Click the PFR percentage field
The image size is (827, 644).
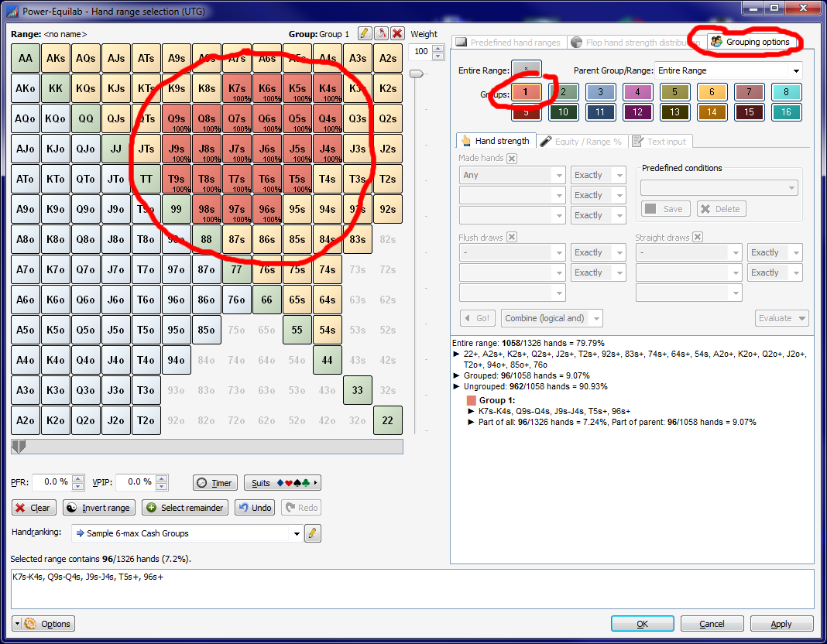point(53,482)
